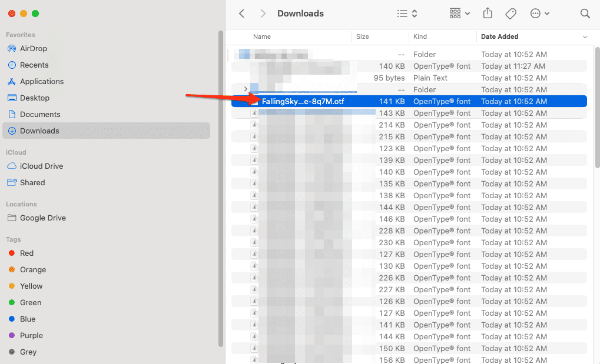
Task: Select the Recents sidebar item
Action: 34,65
